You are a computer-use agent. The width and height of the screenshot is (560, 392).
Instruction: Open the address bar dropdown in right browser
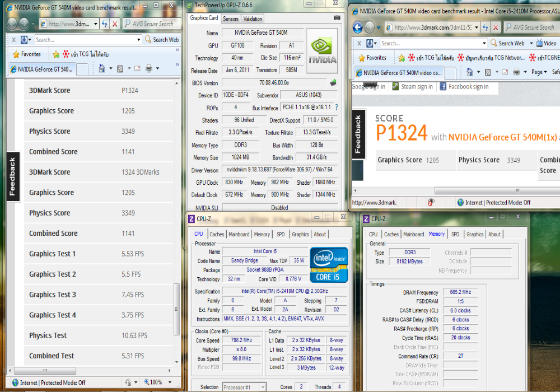pos(477,27)
